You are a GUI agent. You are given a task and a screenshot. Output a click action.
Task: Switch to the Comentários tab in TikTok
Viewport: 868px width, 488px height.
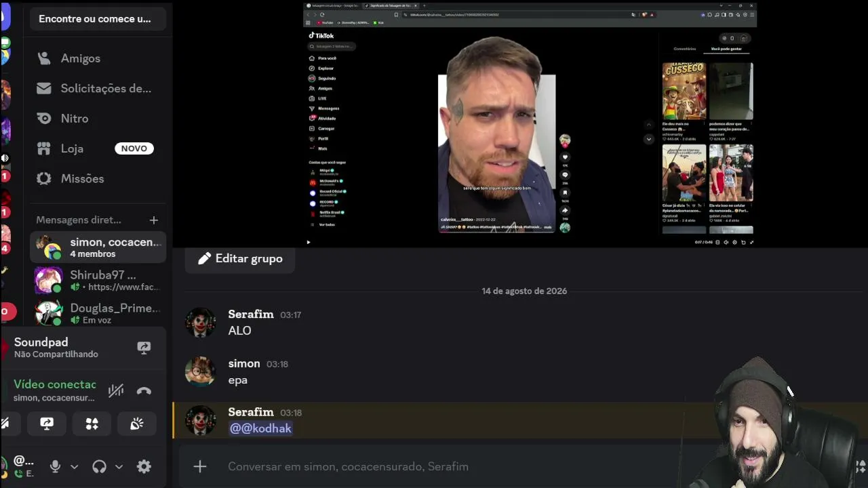[685, 49]
